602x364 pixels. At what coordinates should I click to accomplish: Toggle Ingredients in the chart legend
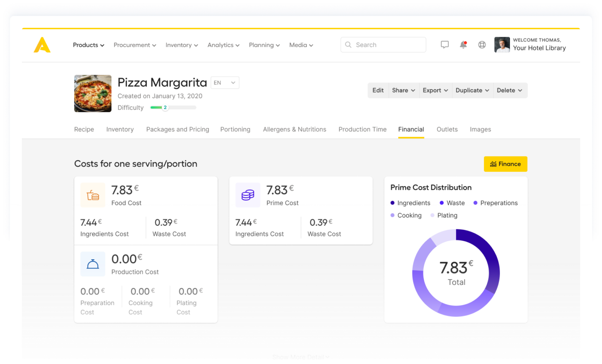(x=410, y=203)
